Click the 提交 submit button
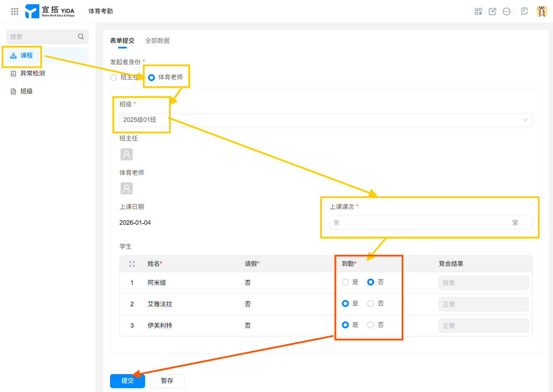Image resolution: width=553 pixels, height=392 pixels. [x=127, y=381]
